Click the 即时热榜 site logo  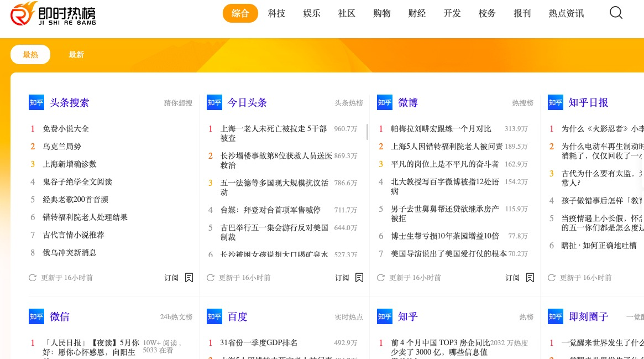pyautogui.click(x=54, y=14)
